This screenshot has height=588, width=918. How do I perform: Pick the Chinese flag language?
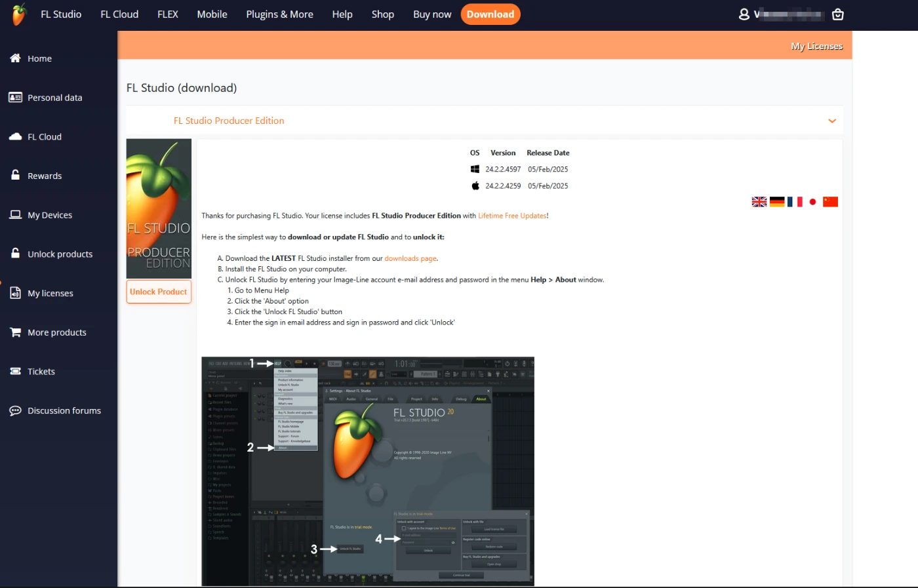click(830, 202)
